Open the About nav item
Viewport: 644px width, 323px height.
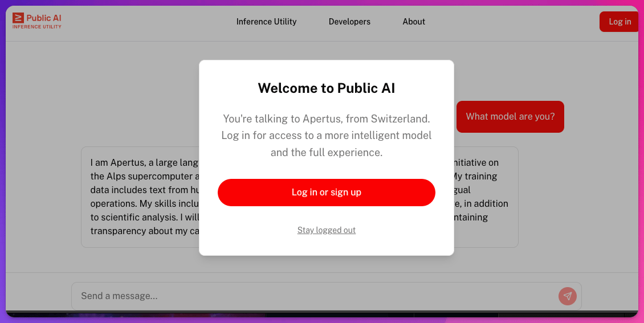[414, 22]
